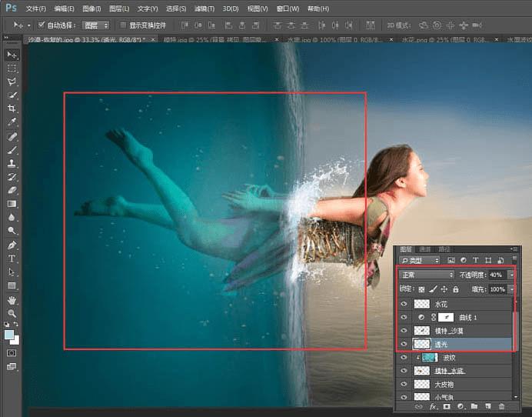Uncheck the 自动选择 checkbox
Viewport: 532px width, 417px height.
pos(42,25)
